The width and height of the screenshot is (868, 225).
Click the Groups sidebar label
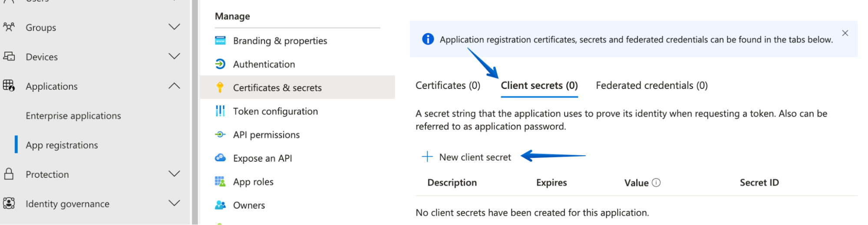coord(41,27)
